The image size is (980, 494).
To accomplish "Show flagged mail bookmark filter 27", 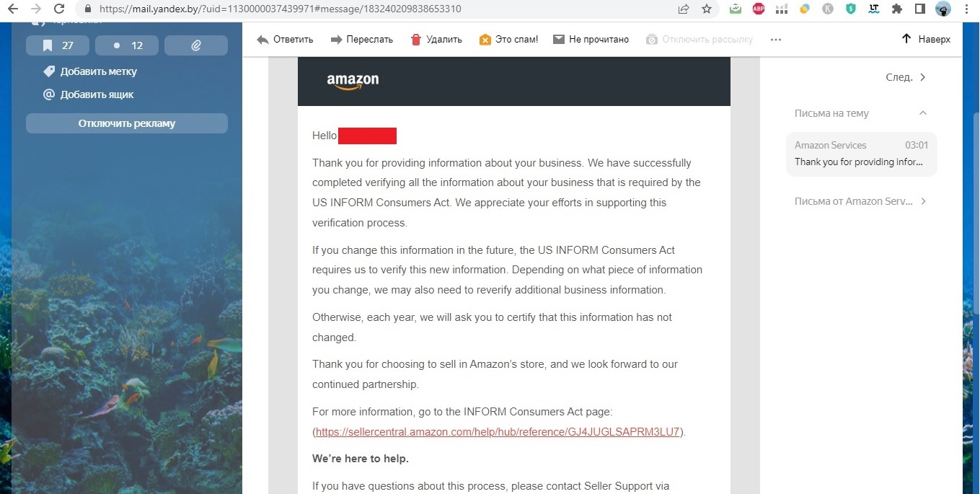I will tap(58, 45).
